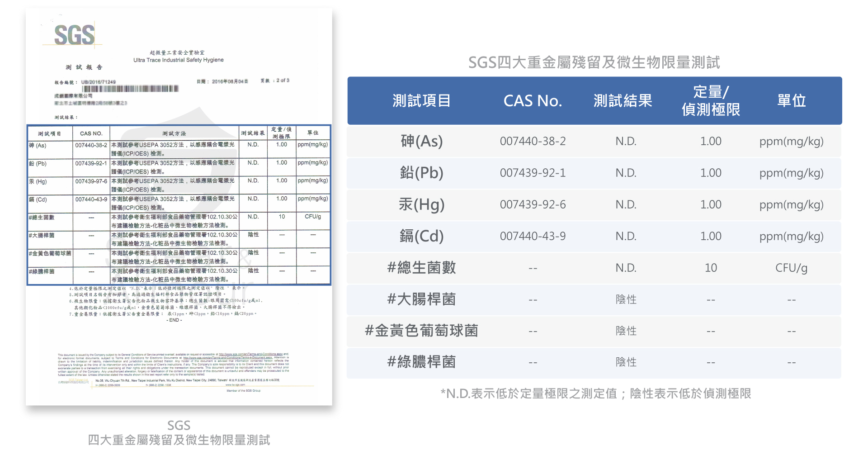Select the #大腸桿菌 row label in the right table
The width and height of the screenshot is (868, 455).
click(x=421, y=299)
